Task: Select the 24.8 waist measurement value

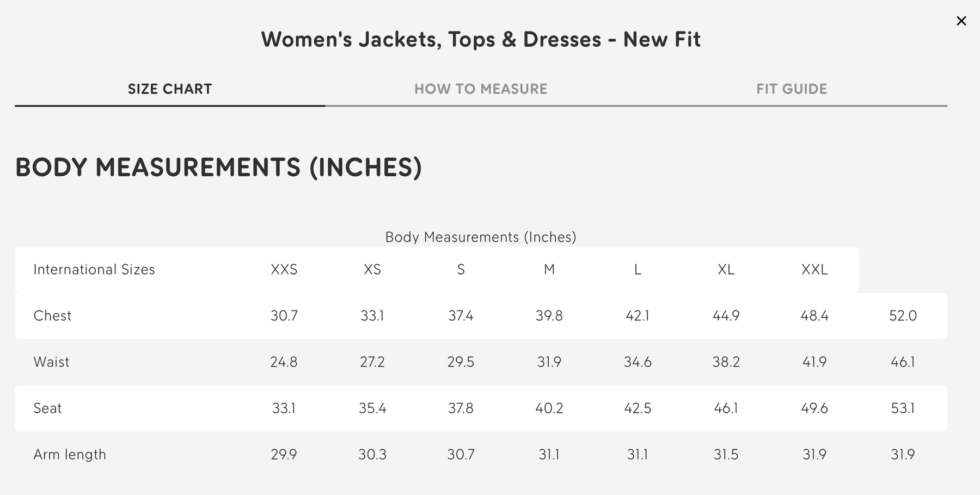Action: [x=284, y=362]
